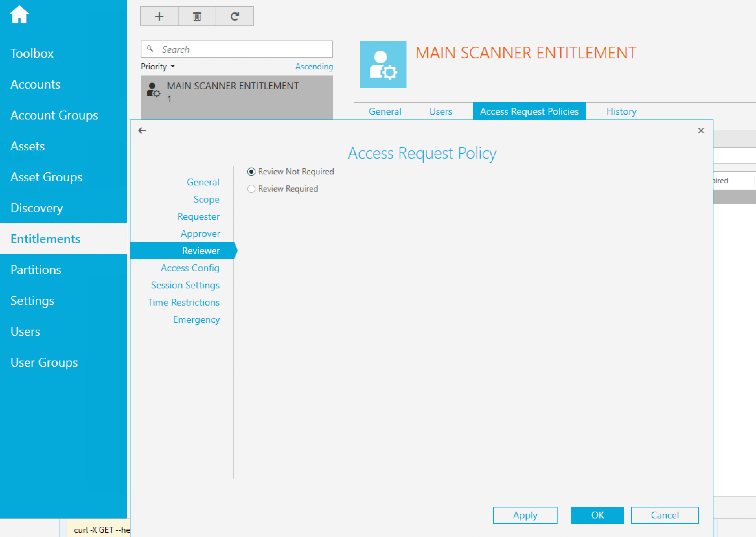
Task: Toggle Ascending sort order link
Action: (x=314, y=67)
